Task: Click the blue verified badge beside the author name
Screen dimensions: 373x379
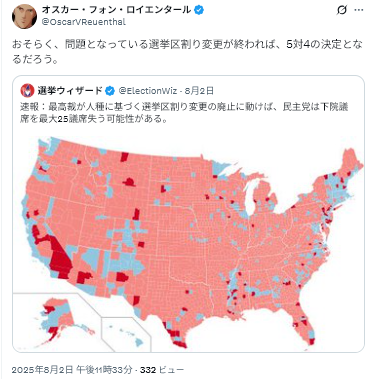Action: click(x=199, y=10)
